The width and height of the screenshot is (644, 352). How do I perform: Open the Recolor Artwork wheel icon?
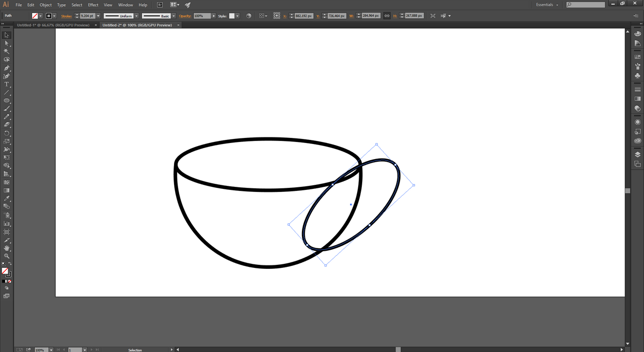(249, 16)
